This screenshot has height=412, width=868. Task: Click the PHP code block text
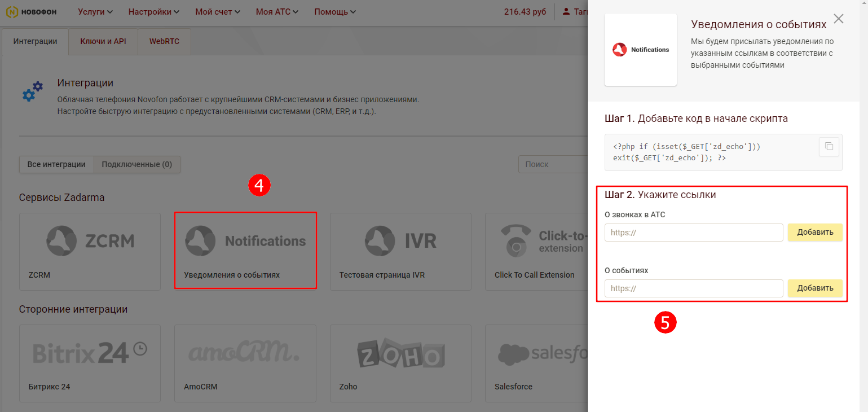click(x=687, y=152)
